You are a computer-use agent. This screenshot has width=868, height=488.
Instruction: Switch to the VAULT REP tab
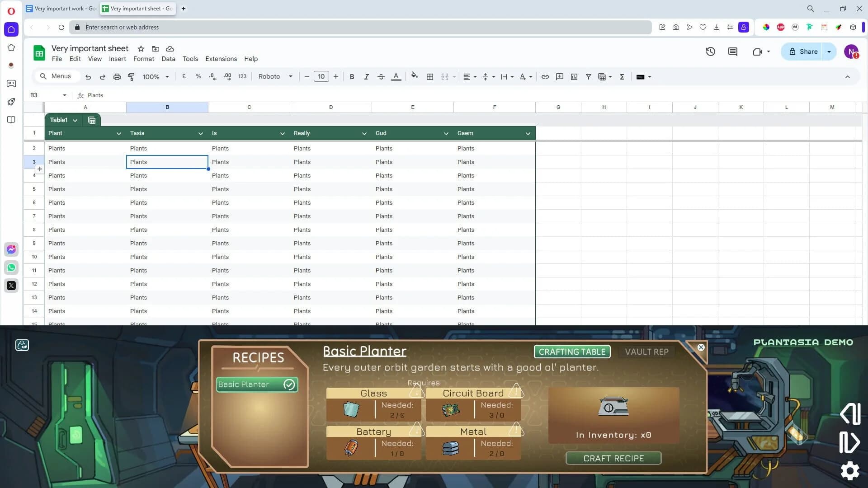tap(646, 352)
